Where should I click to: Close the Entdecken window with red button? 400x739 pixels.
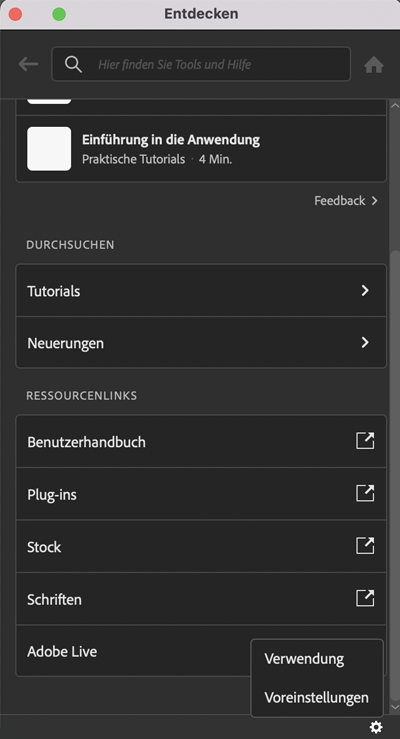[16, 14]
